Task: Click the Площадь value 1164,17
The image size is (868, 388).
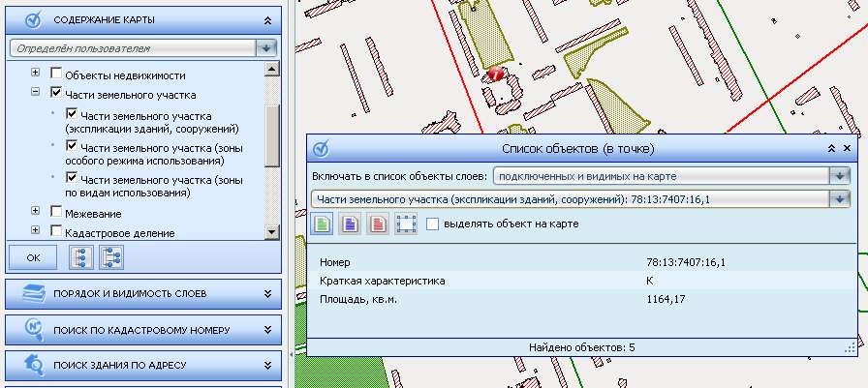Action: (666, 299)
